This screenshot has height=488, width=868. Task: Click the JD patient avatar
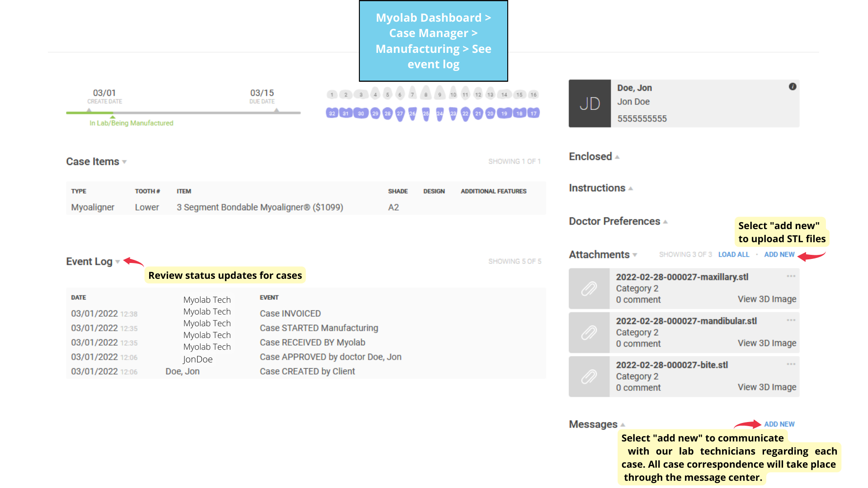click(x=590, y=103)
